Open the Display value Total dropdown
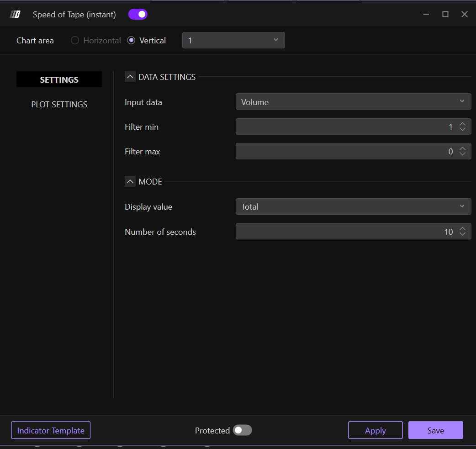 (353, 206)
